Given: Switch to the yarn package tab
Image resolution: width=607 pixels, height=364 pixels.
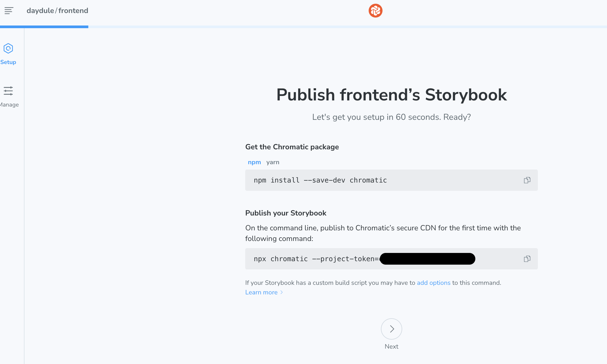Looking at the screenshot, I should (x=273, y=162).
